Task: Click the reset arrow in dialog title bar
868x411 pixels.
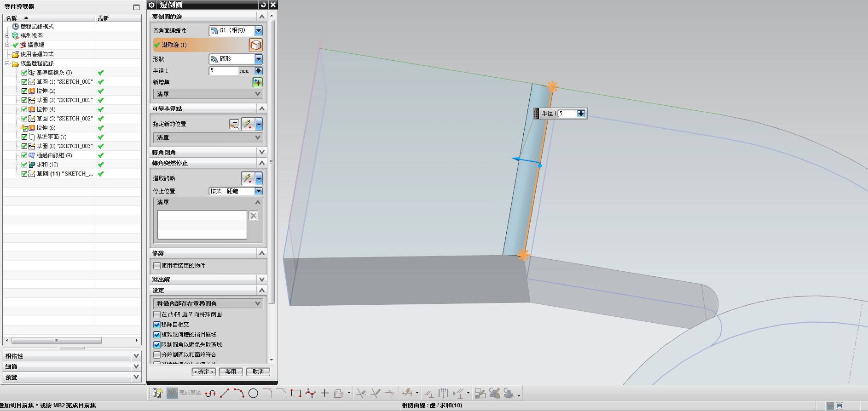Action: pyautogui.click(x=263, y=5)
